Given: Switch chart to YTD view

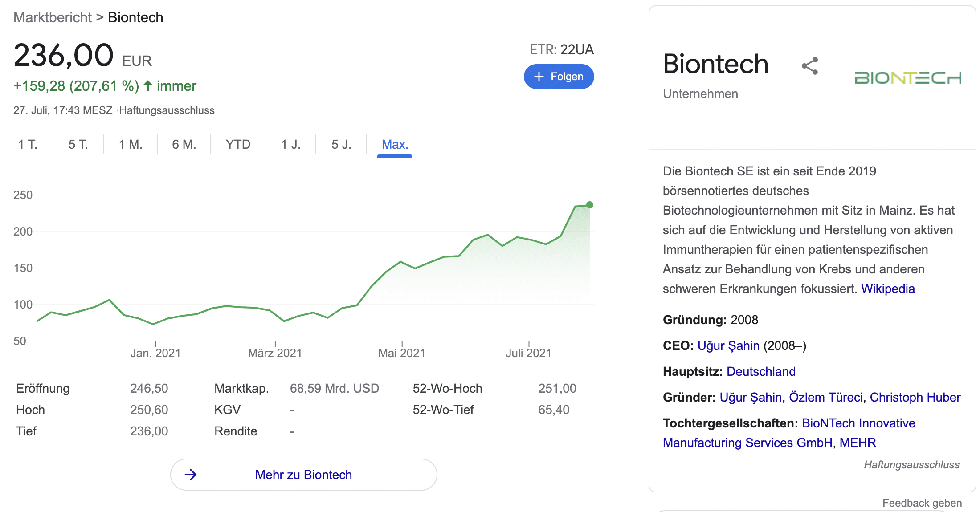Looking at the screenshot, I should point(238,145).
